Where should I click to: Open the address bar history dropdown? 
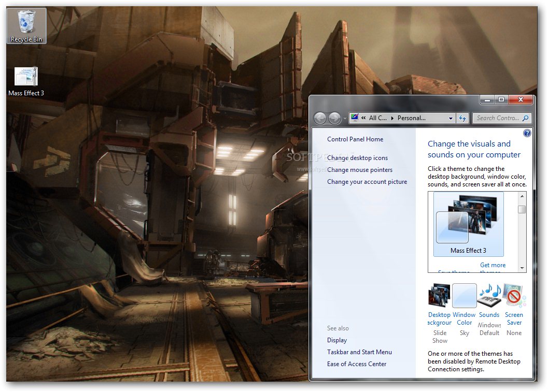(451, 119)
